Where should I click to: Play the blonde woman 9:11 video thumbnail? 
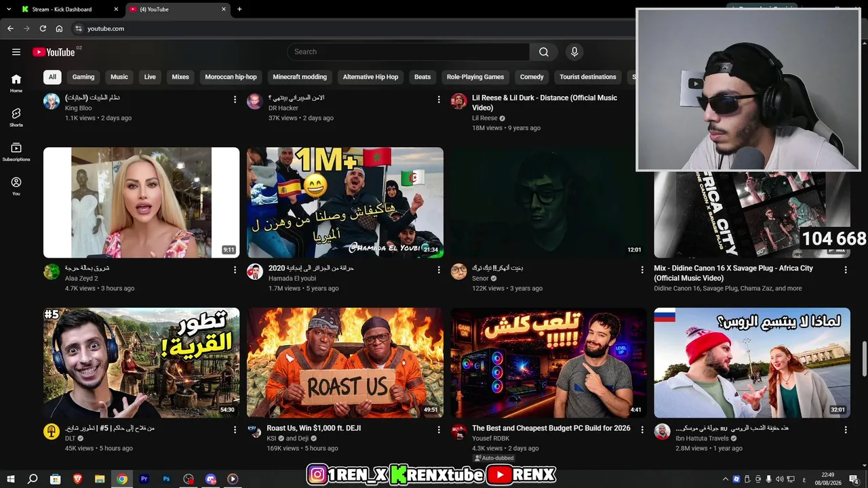point(142,203)
